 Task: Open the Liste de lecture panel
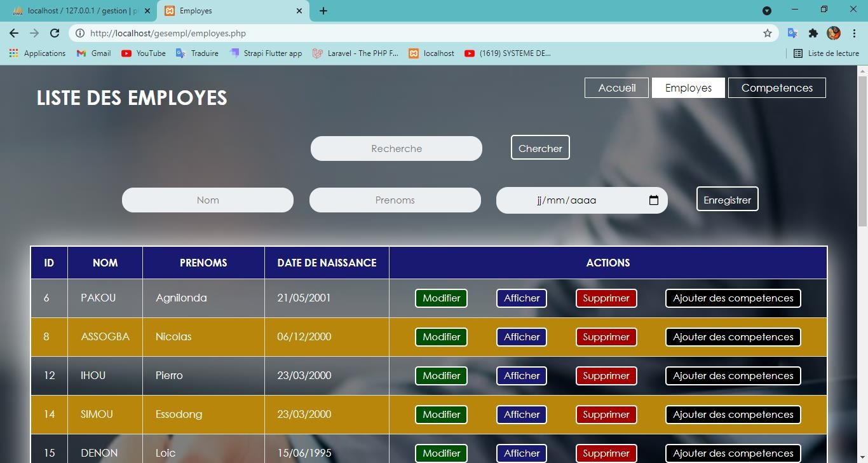[x=826, y=53]
